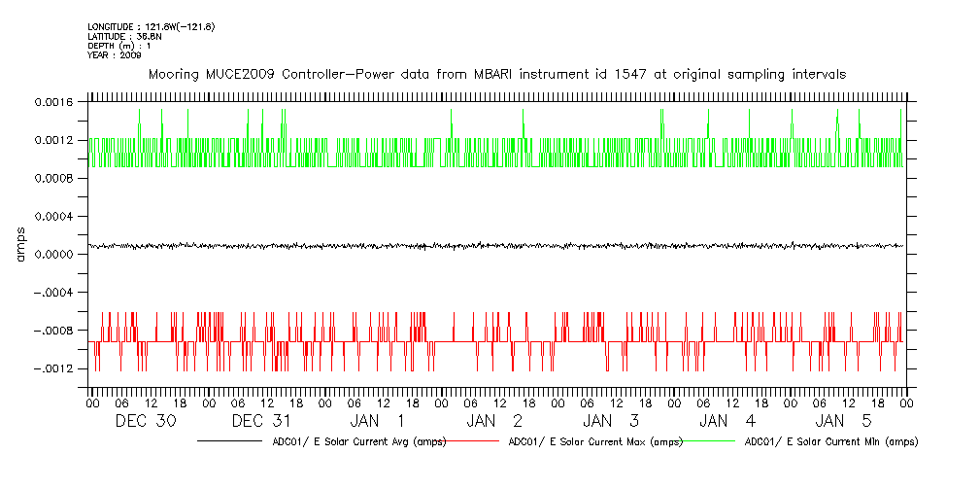This screenshot has height=490, width=980.
Task: Select the LONGITUDE metadata line
Action: pos(151,26)
